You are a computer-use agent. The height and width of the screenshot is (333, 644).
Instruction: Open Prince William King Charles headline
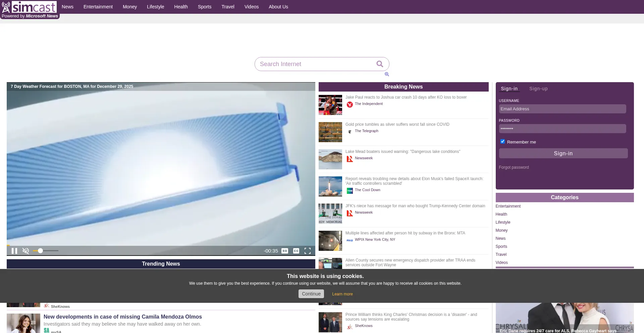pyautogui.click(x=411, y=317)
